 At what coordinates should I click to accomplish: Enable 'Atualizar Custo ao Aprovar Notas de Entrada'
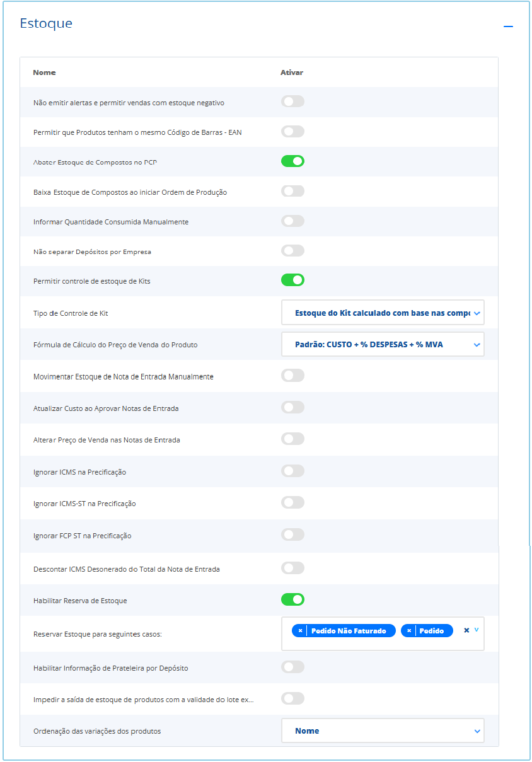(292, 407)
